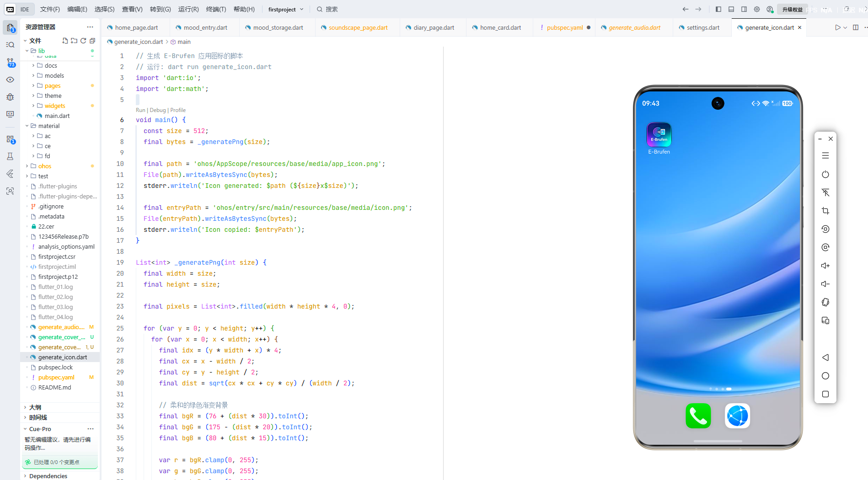Expand the 时间线 timeline section
868x480 pixels.
click(38, 417)
